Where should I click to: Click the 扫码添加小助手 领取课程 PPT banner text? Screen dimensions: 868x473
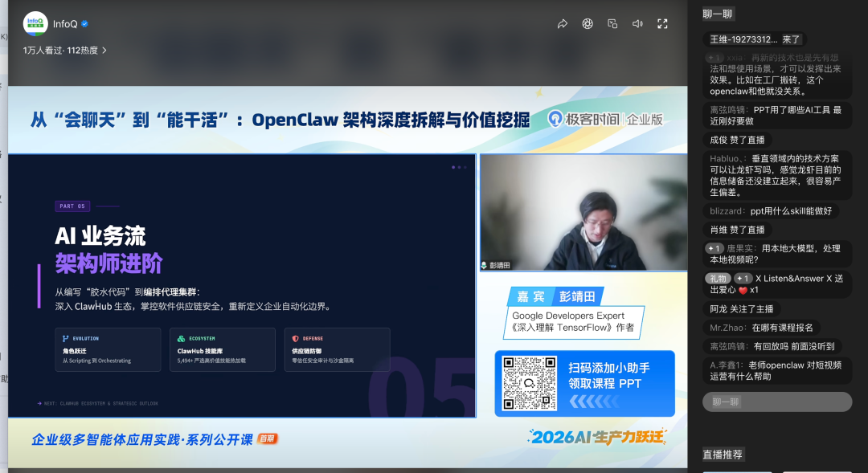(608, 376)
